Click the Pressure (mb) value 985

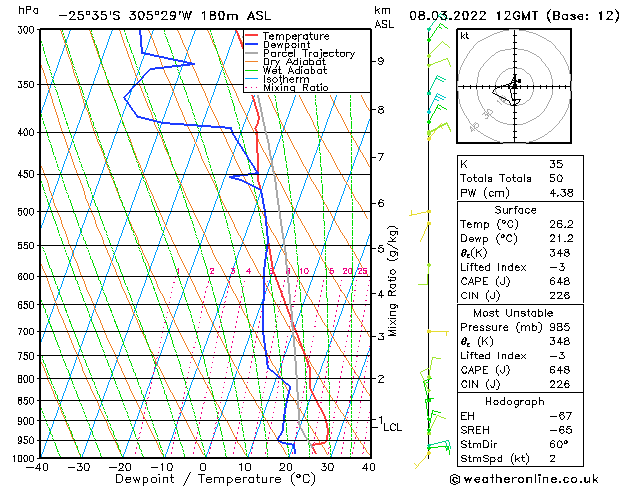point(560,327)
